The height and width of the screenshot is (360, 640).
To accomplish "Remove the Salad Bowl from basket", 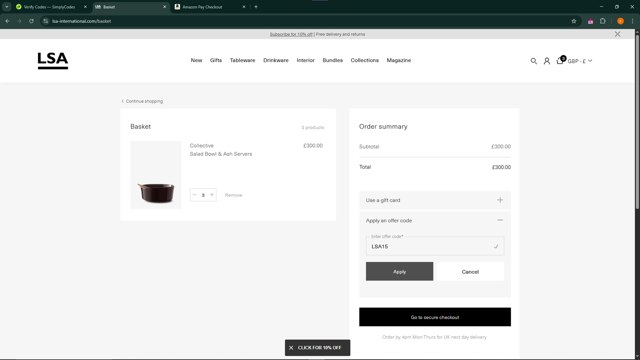I will click(233, 195).
